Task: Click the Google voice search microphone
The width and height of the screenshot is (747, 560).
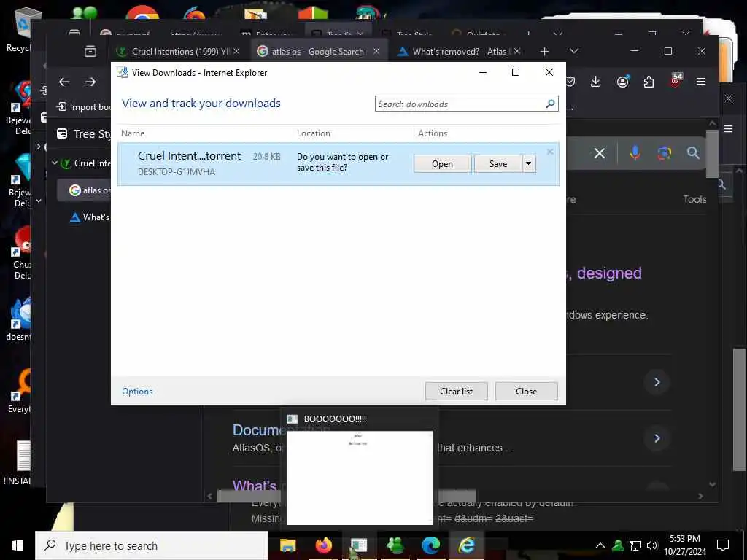Action: [635, 153]
